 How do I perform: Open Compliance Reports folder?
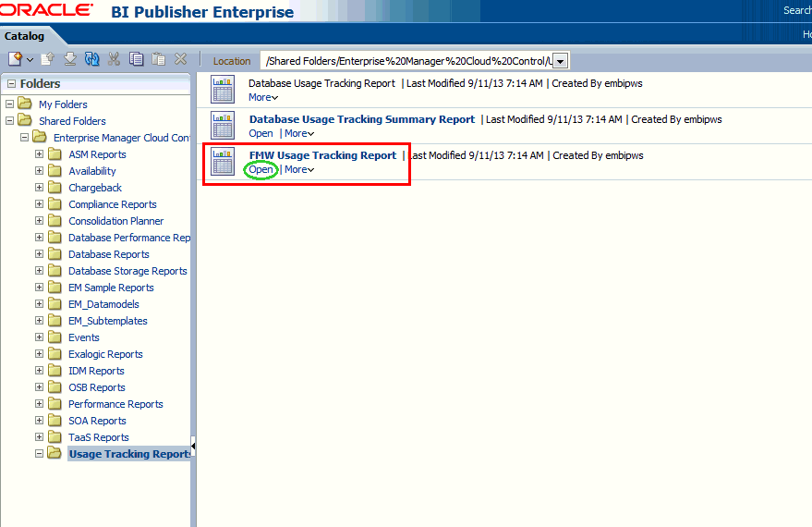click(113, 204)
